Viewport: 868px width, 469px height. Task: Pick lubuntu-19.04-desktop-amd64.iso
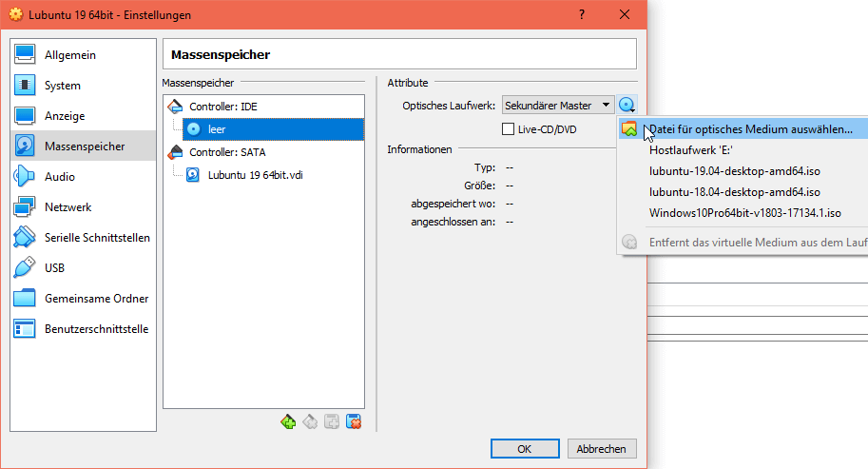coord(743,171)
